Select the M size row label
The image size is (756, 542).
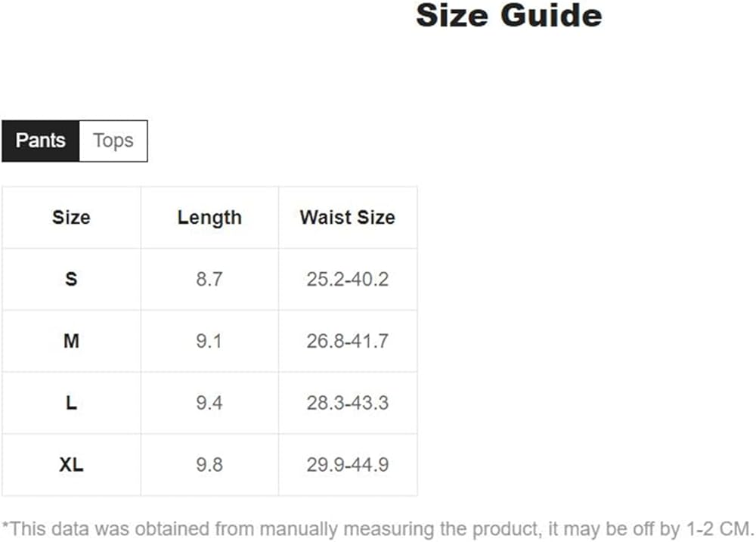coord(71,342)
